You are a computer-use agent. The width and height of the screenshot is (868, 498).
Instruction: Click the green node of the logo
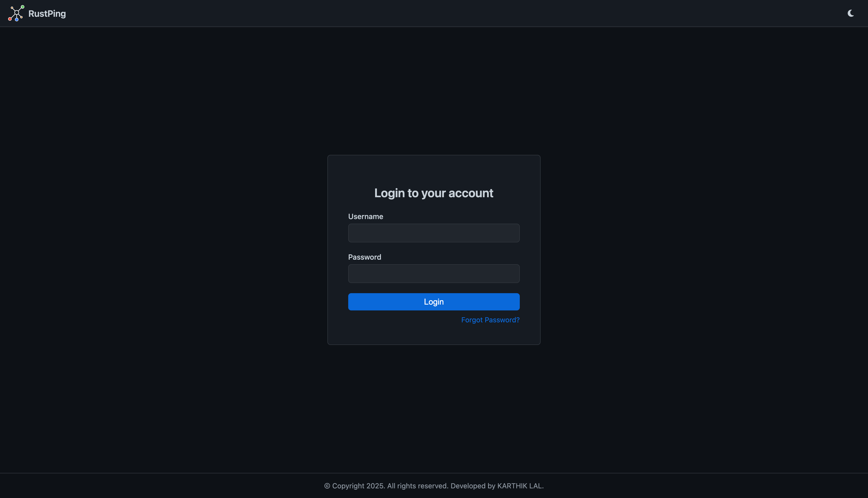pos(23,7)
